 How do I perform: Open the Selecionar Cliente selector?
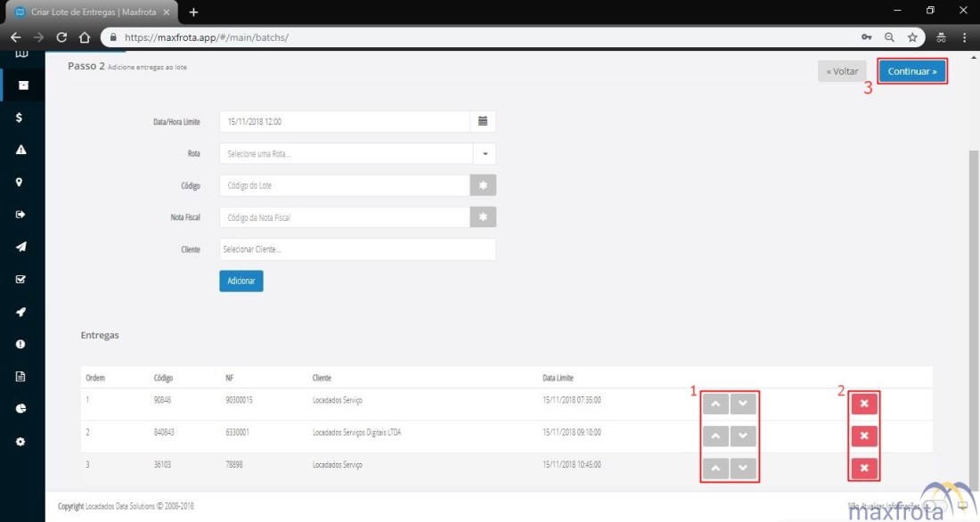point(357,249)
